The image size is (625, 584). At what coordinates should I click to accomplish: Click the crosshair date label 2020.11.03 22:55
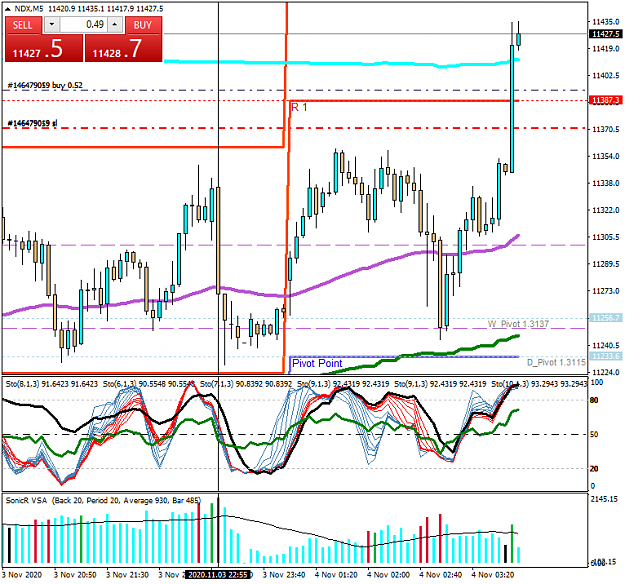pos(218,575)
